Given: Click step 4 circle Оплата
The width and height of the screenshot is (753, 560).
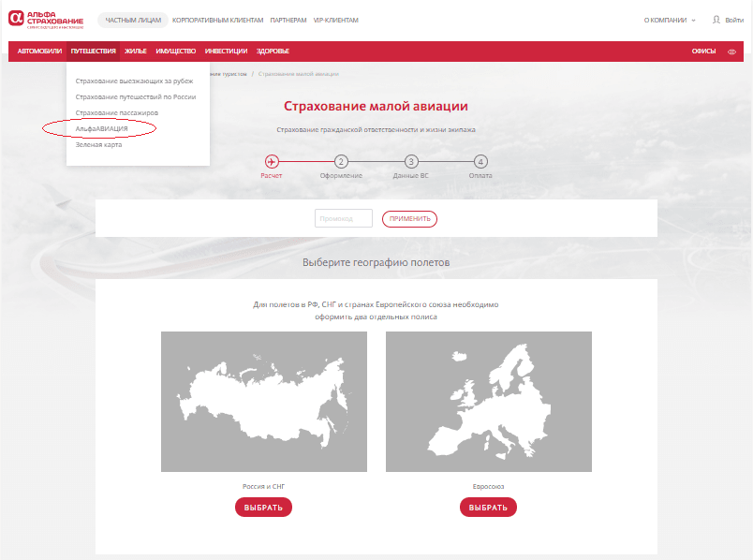Looking at the screenshot, I should tap(480, 161).
